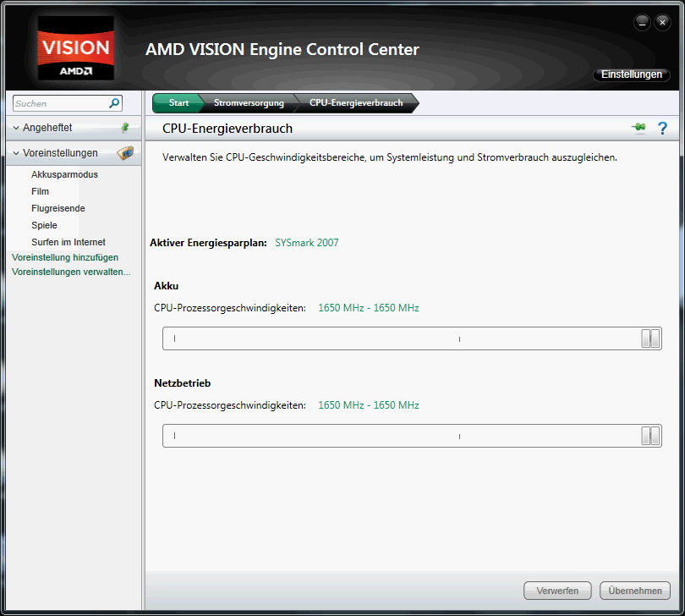Image resolution: width=685 pixels, height=616 pixels.
Task: Click the Übernehmen button
Action: coord(635,591)
